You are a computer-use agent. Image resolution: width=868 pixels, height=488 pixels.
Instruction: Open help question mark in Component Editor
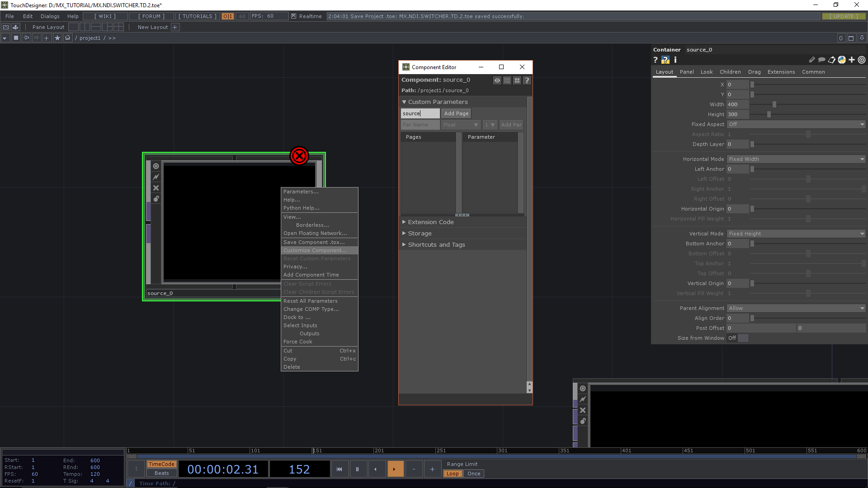(x=527, y=80)
